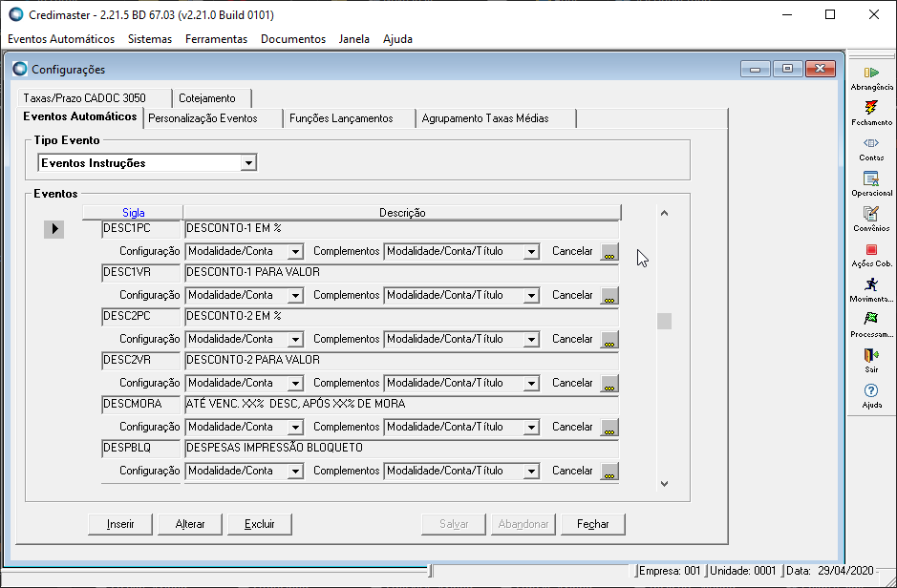Click the events list scroll up arrow
Image resolution: width=897 pixels, height=588 pixels.
(x=664, y=213)
